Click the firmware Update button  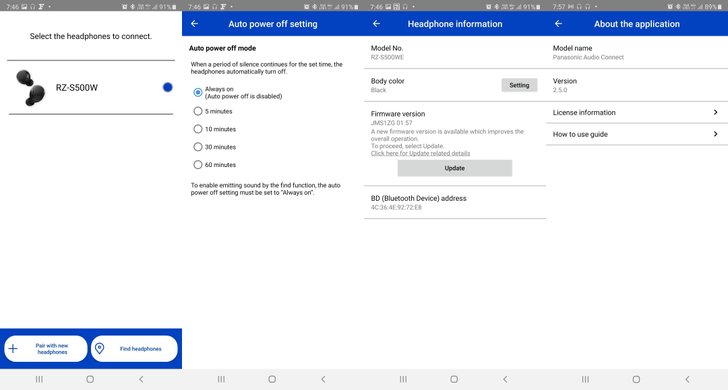[455, 168]
